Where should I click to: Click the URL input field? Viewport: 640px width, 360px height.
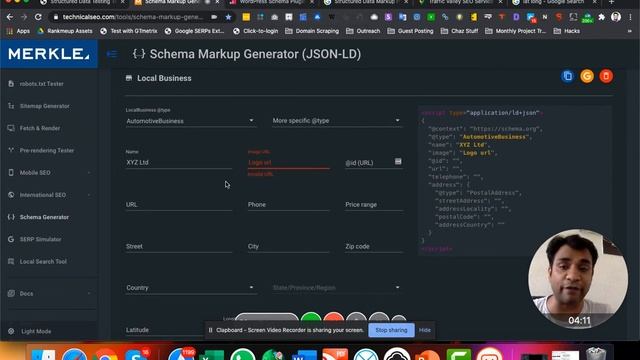[178, 204]
